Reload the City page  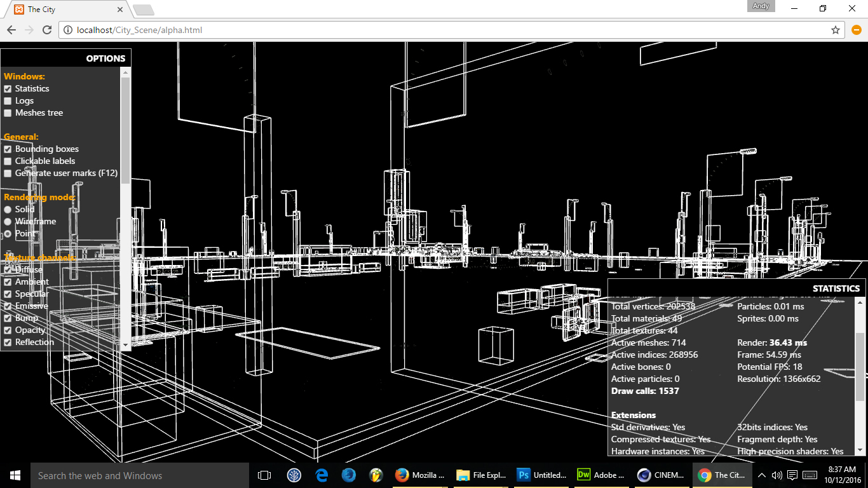pyautogui.click(x=47, y=30)
